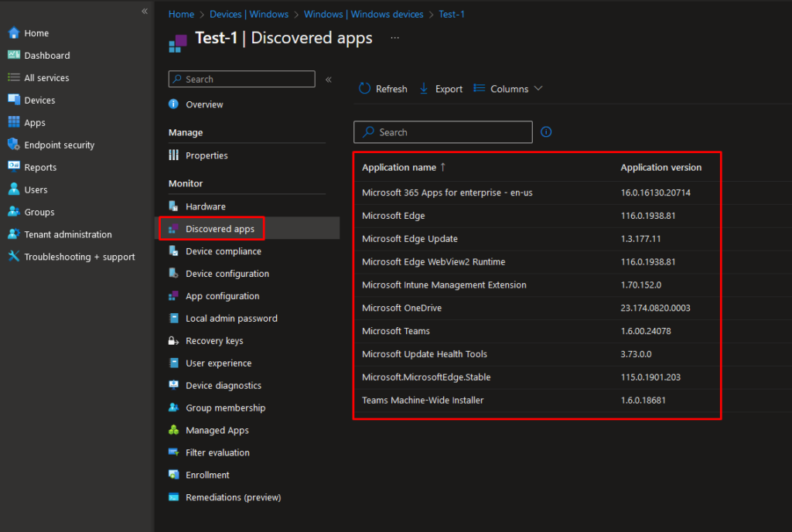This screenshot has width=792, height=532.
Task: Select the Discovered apps menu item
Action: pyautogui.click(x=247, y=229)
